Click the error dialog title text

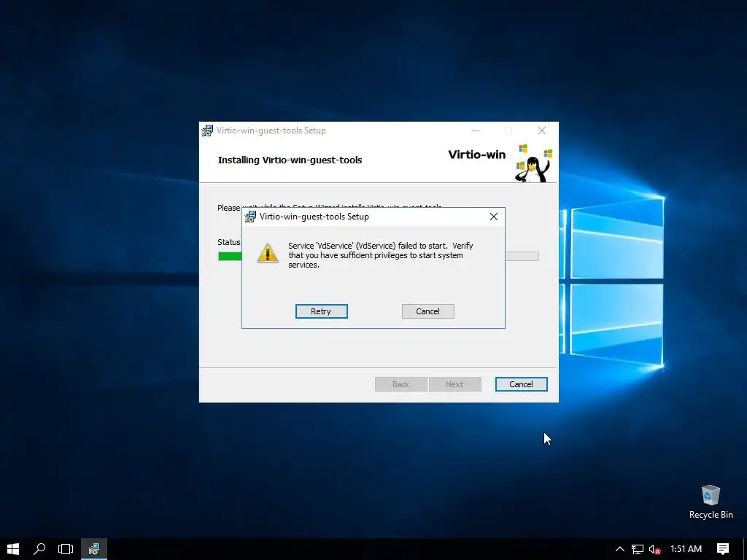click(314, 217)
